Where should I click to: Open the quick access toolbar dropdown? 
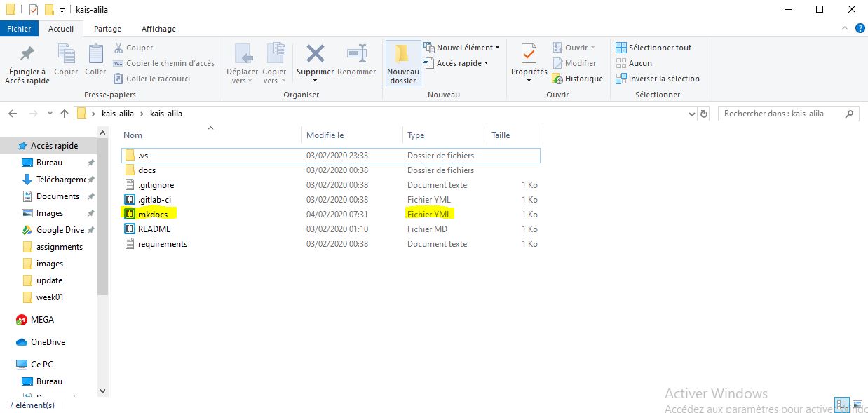(x=62, y=10)
